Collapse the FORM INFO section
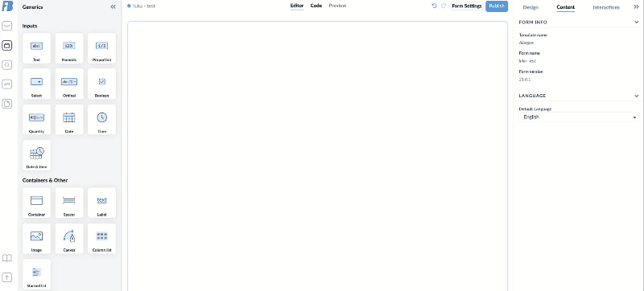 click(x=637, y=23)
